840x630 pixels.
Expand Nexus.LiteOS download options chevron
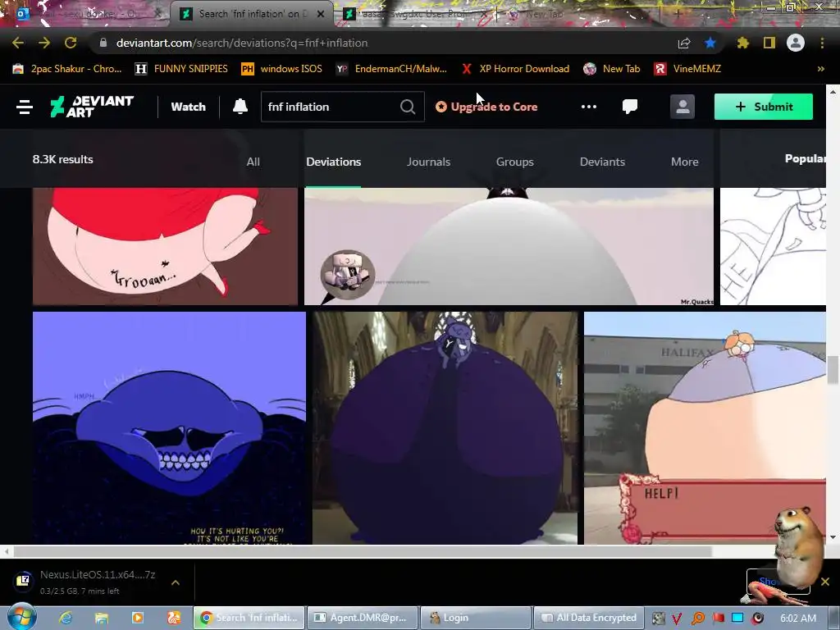pyautogui.click(x=176, y=582)
